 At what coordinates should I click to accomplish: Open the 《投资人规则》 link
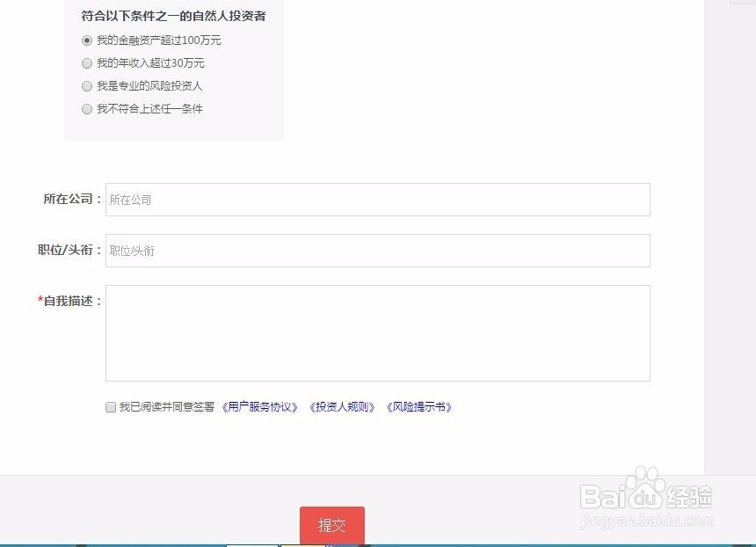342,407
